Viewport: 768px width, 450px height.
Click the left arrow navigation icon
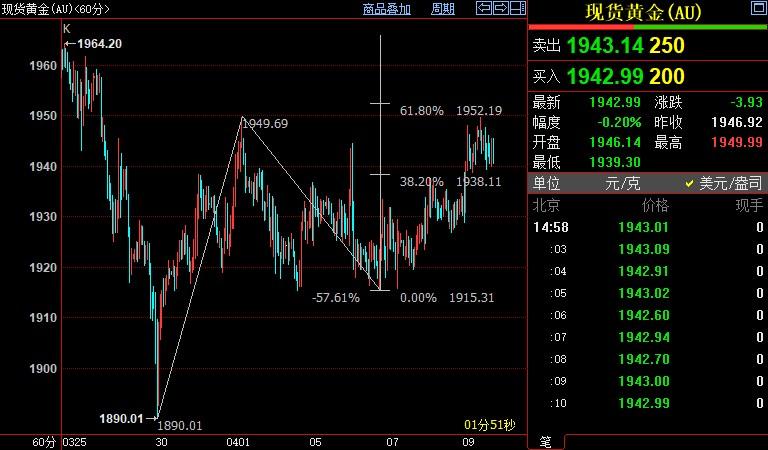(482, 9)
